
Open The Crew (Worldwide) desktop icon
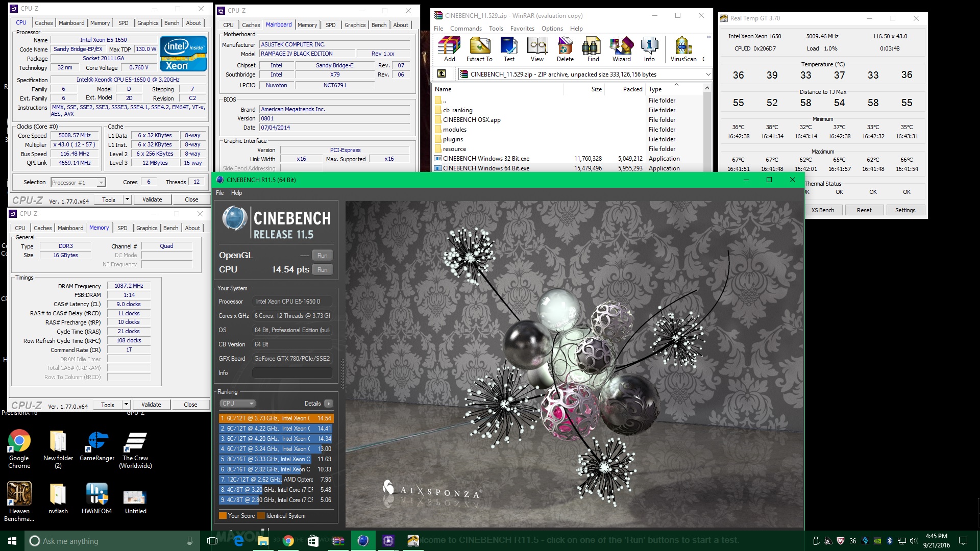pyautogui.click(x=135, y=449)
